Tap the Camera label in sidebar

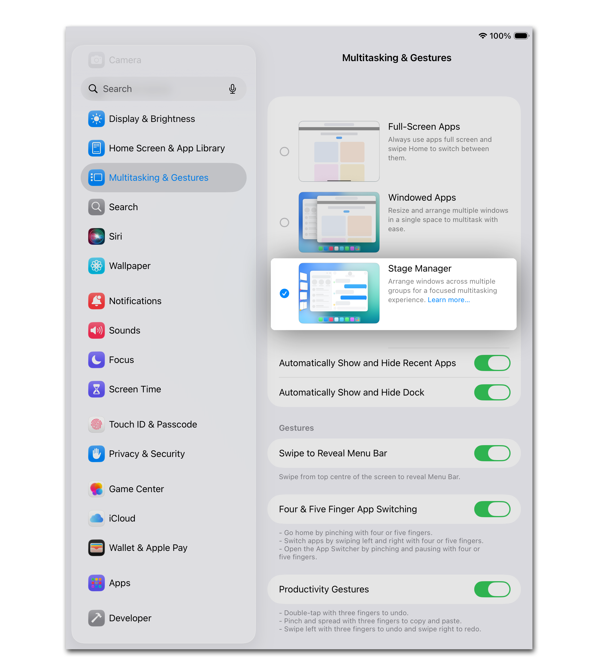coord(125,60)
